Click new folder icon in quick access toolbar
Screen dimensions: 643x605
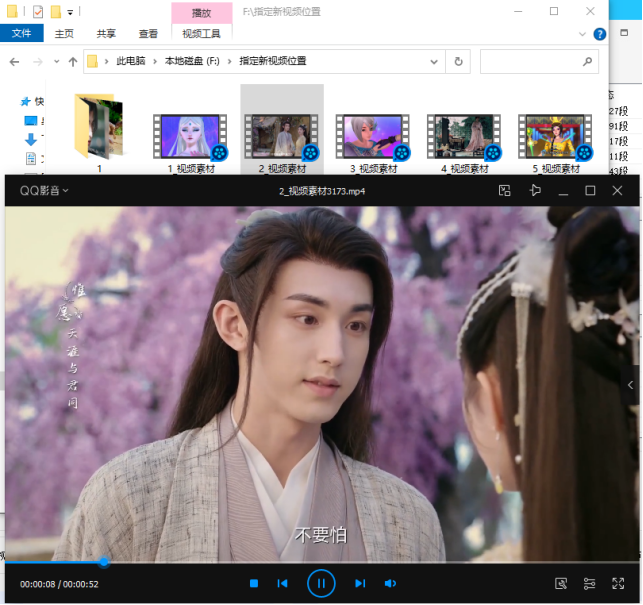[x=55, y=12]
